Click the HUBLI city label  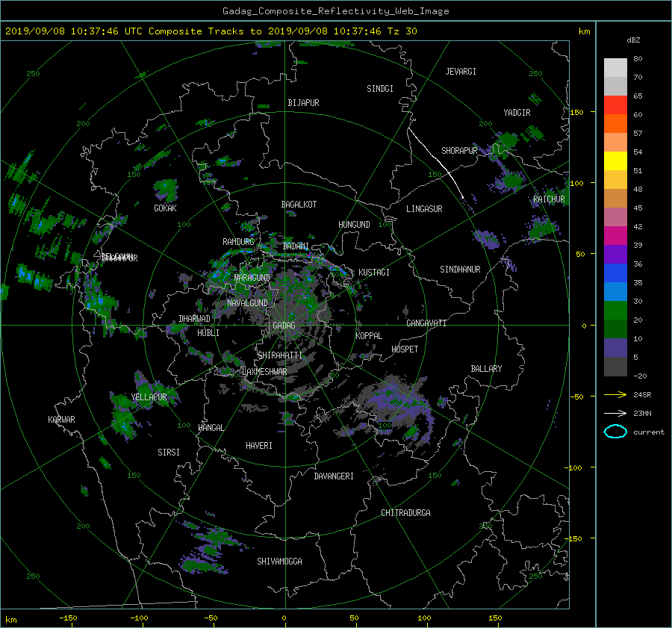pyautogui.click(x=208, y=333)
